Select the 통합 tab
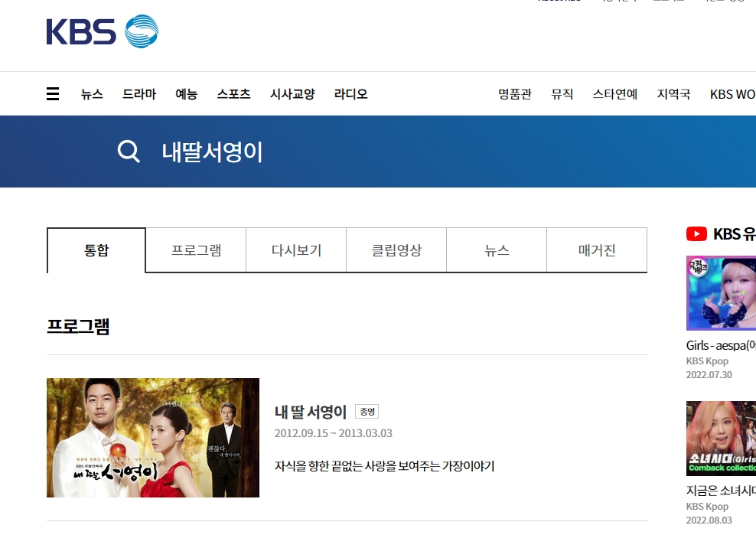This screenshot has width=756, height=548. click(x=95, y=250)
